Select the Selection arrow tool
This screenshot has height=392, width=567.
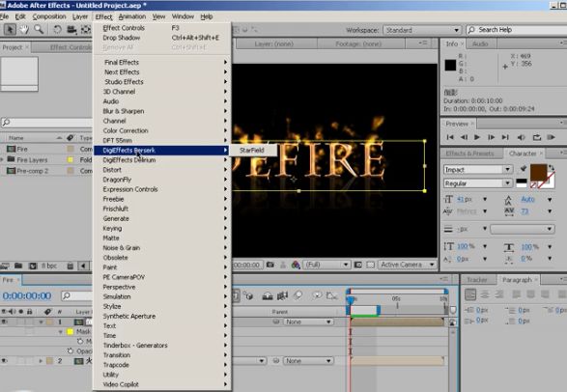pos(10,30)
